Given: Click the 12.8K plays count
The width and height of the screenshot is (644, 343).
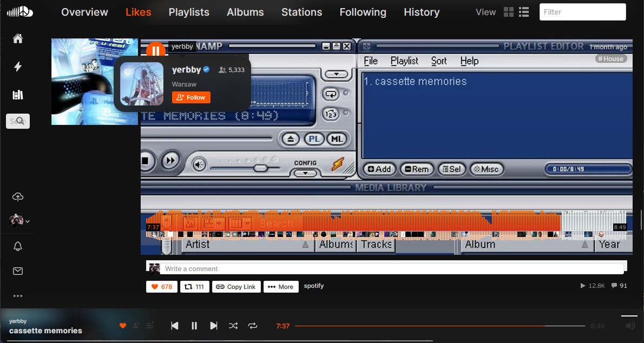Looking at the screenshot, I should click(x=592, y=286).
